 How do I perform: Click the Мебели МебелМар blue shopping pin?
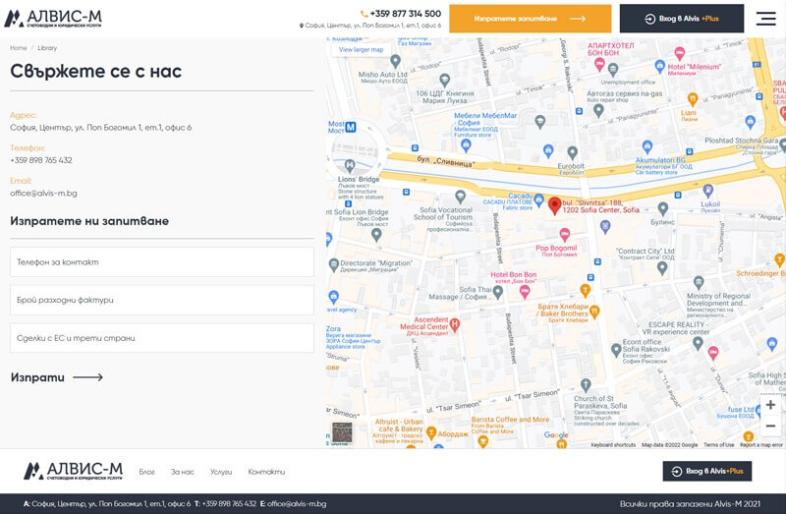[x=466, y=145]
